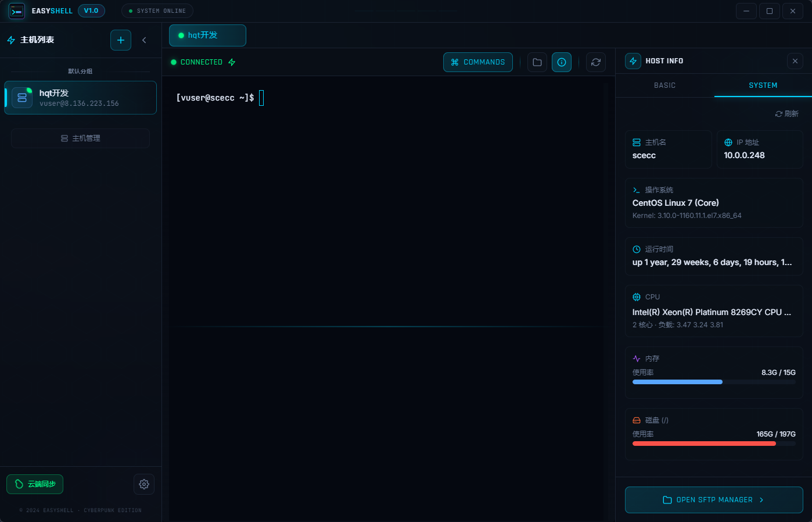
Task: Click the lightning bolt next to CONNECTED
Action: (232, 62)
